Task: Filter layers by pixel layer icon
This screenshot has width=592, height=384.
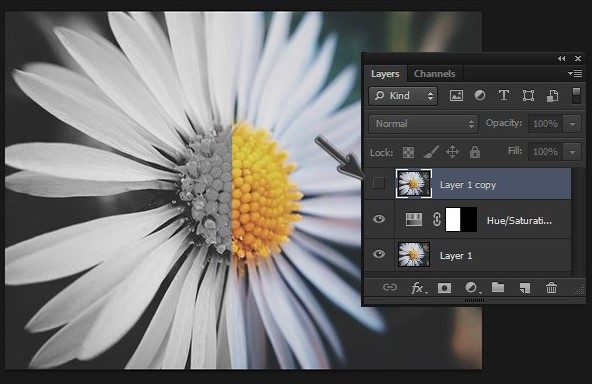Action: point(456,96)
